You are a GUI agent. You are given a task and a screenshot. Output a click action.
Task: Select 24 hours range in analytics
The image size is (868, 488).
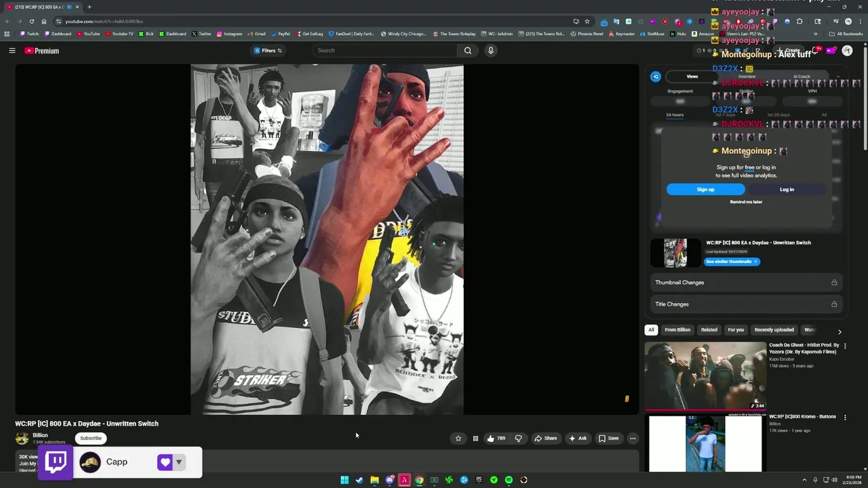tap(675, 115)
